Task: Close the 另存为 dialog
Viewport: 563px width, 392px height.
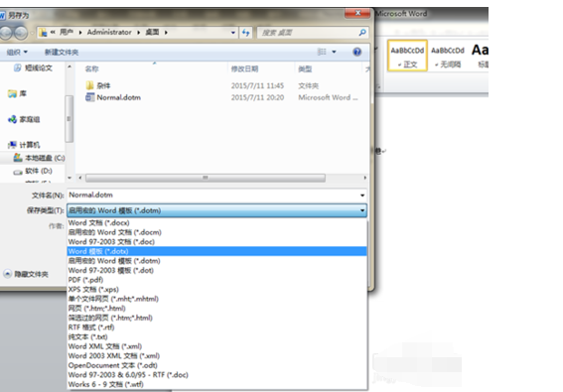Action: [357, 13]
